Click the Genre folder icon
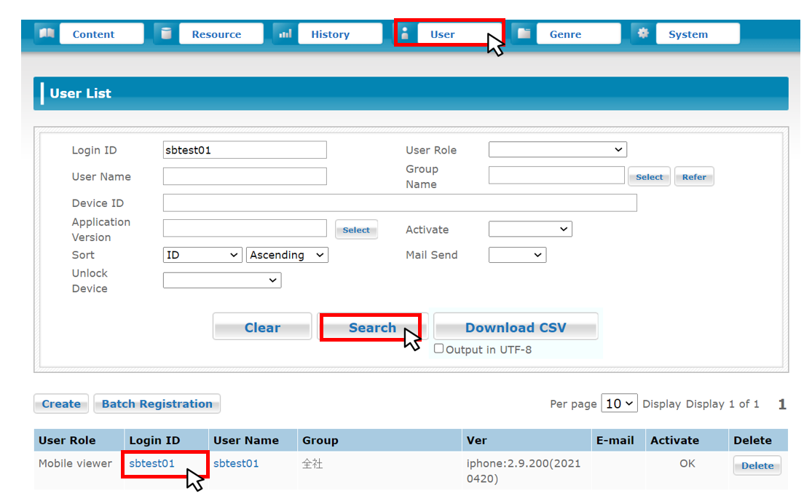The width and height of the screenshot is (812, 504). [524, 34]
